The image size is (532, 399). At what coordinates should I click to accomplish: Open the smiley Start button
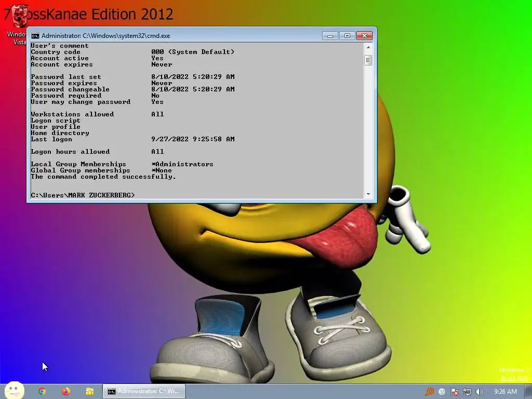point(14,390)
